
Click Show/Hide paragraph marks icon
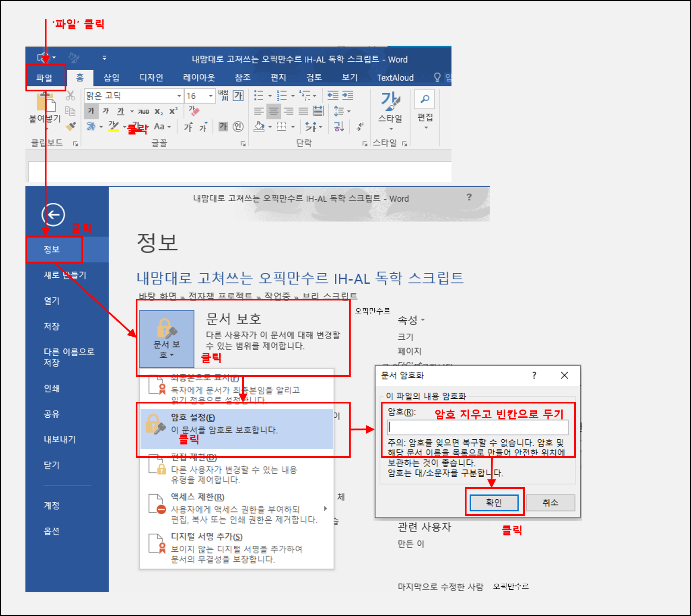[x=360, y=127]
